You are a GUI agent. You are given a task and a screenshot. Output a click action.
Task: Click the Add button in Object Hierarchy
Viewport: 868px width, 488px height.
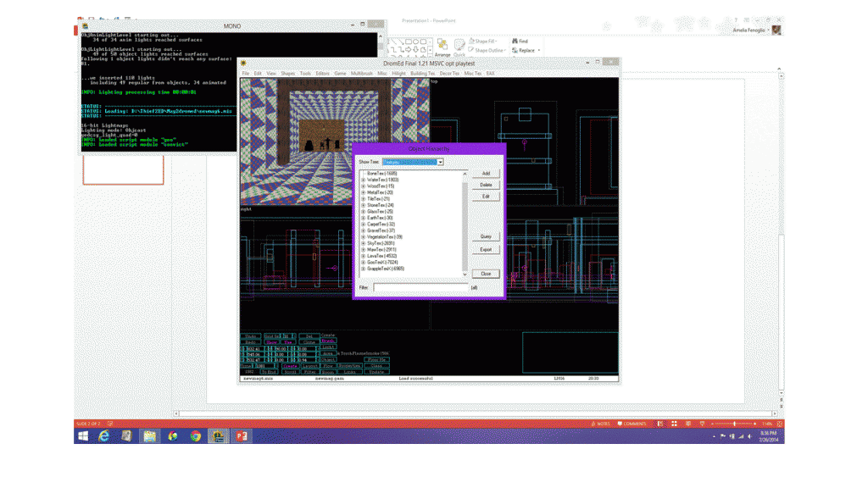tap(486, 174)
